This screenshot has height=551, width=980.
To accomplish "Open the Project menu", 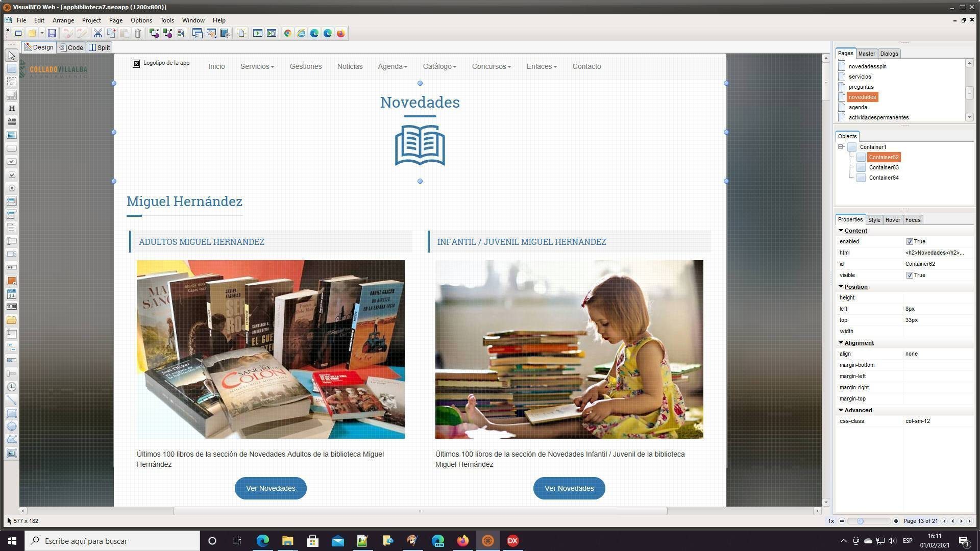I will pyautogui.click(x=91, y=20).
